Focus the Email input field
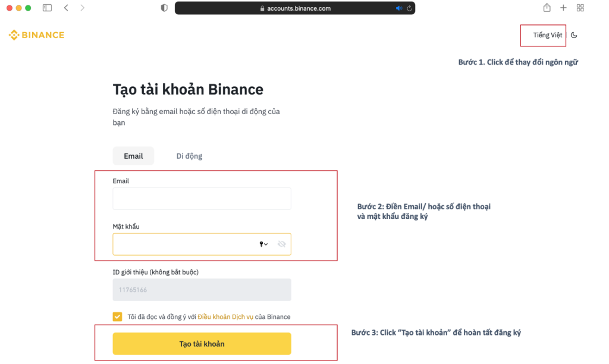Screen dimensions: 609x364 click(202, 199)
